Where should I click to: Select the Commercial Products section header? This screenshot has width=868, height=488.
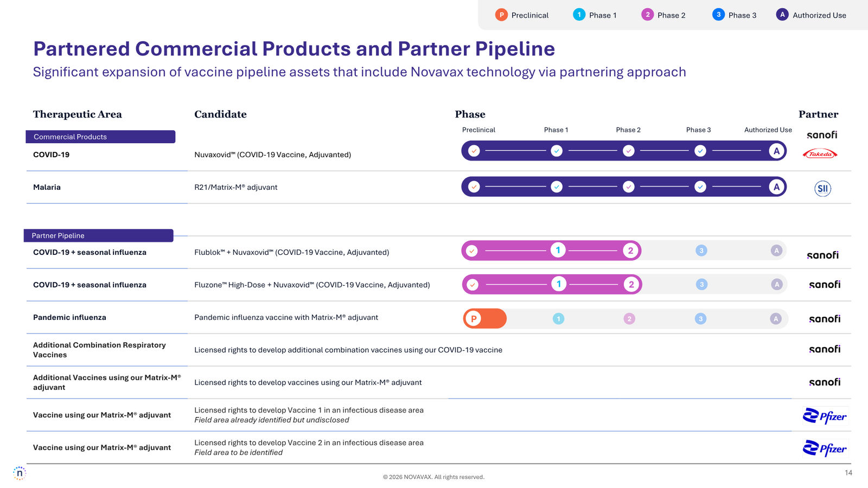coord(100,137)
